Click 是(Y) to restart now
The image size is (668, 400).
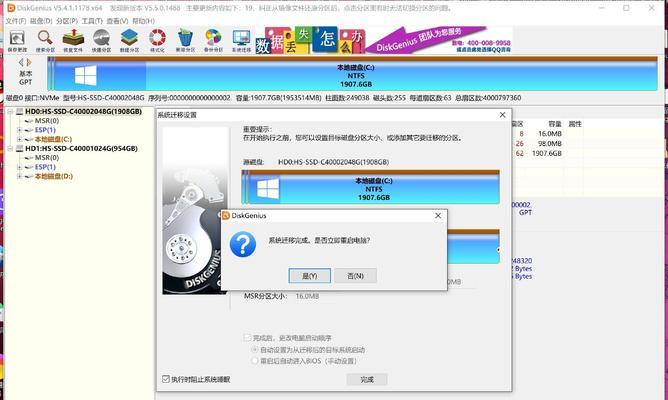(310, 276)
